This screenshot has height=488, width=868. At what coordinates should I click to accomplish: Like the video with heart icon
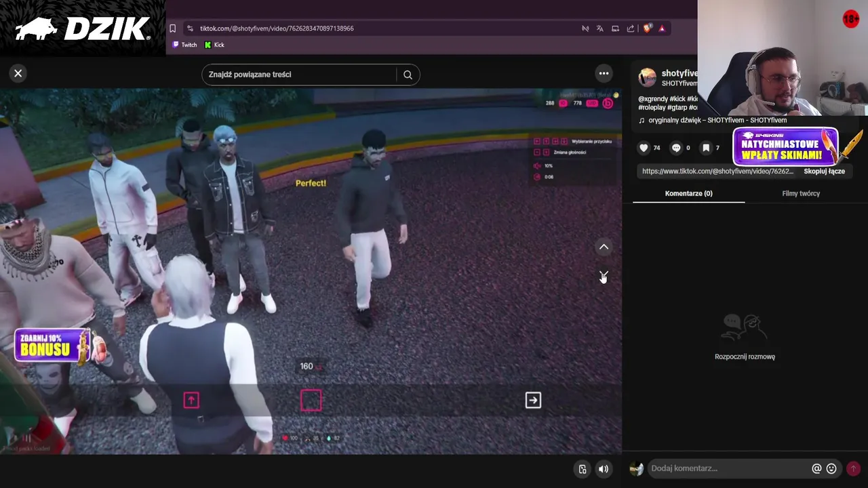click(x=644, y=148)
